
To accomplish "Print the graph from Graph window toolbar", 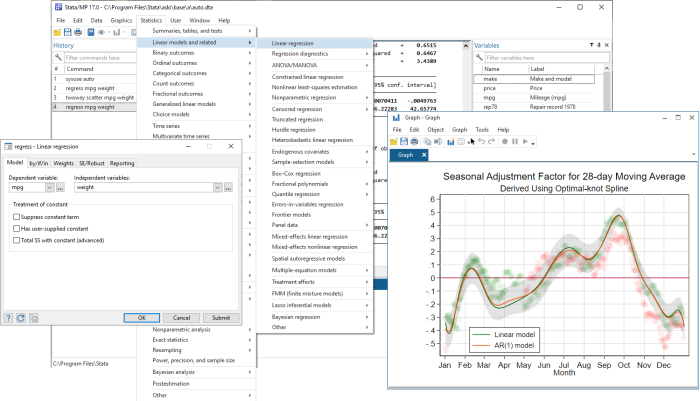I will pyautogui.click(x=414, y=142).
